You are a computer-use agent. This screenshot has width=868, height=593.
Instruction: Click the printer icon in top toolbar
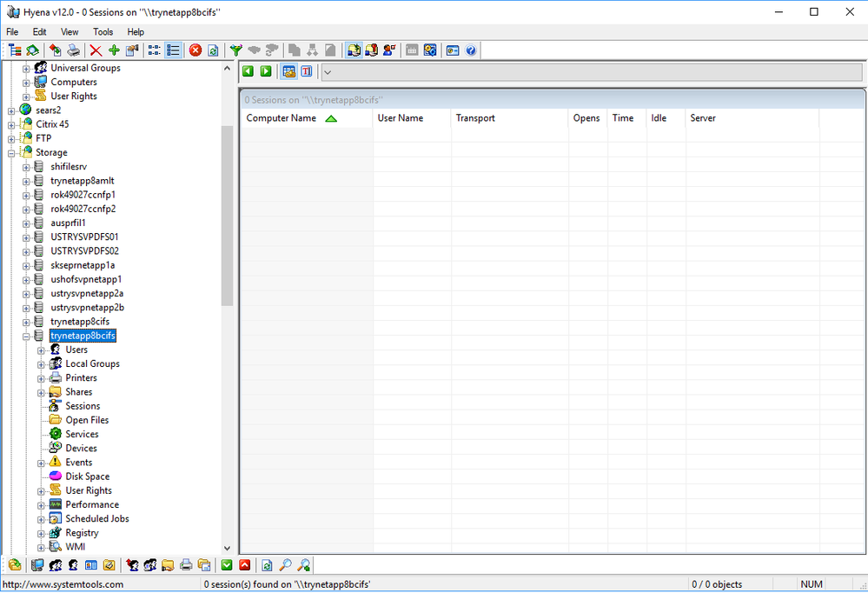coord(74,50)
